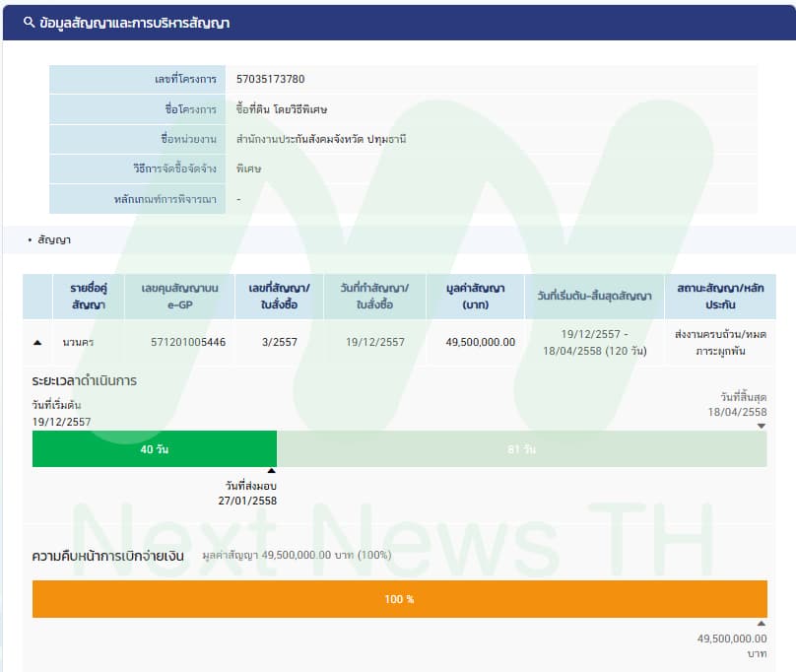Click the magnifier icon in the blue header
The height and width of the screenshot is (672, 796).
29,23
